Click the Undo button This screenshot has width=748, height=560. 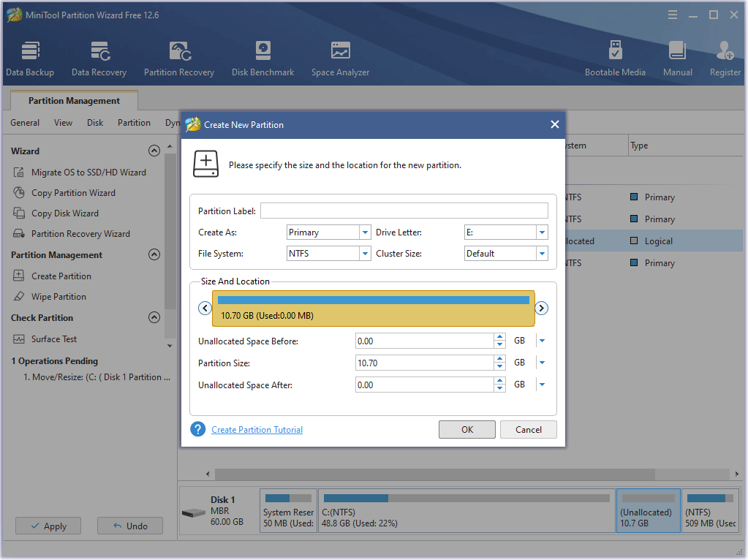130,526
